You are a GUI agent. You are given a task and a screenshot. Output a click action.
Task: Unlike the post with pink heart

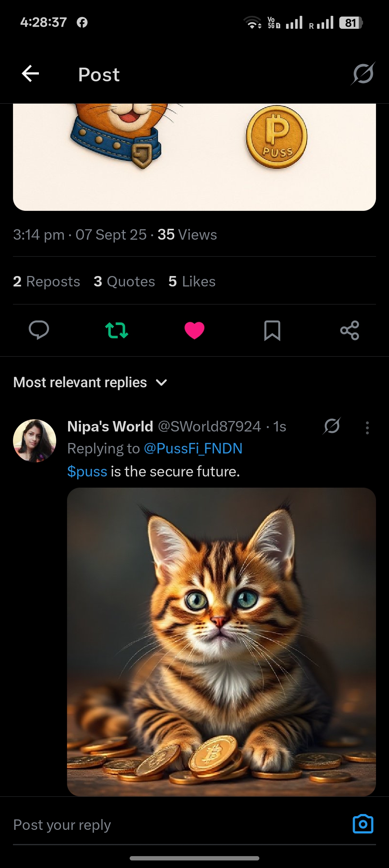[x=194, y=330]
